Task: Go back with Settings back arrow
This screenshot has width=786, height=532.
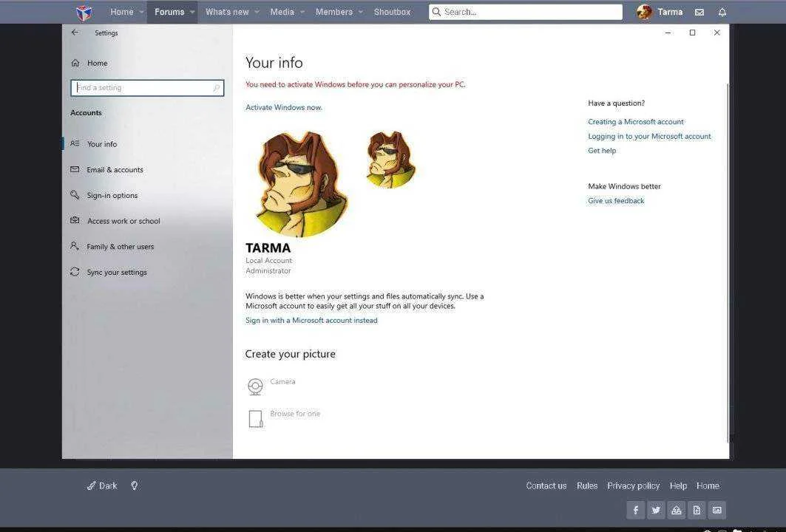Action: (x=75, y=33)
